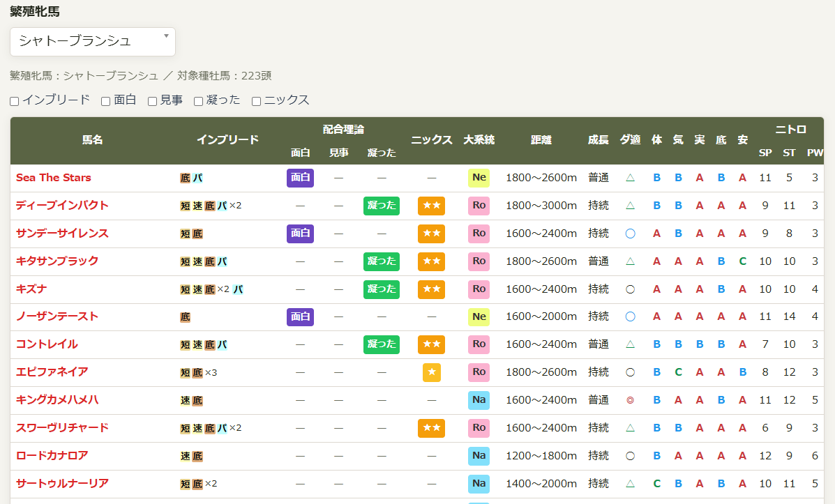Viewport: 835px width, 504px height.
Task: Open the Sea The Stars horse link
Action: [x=53, y=178]
